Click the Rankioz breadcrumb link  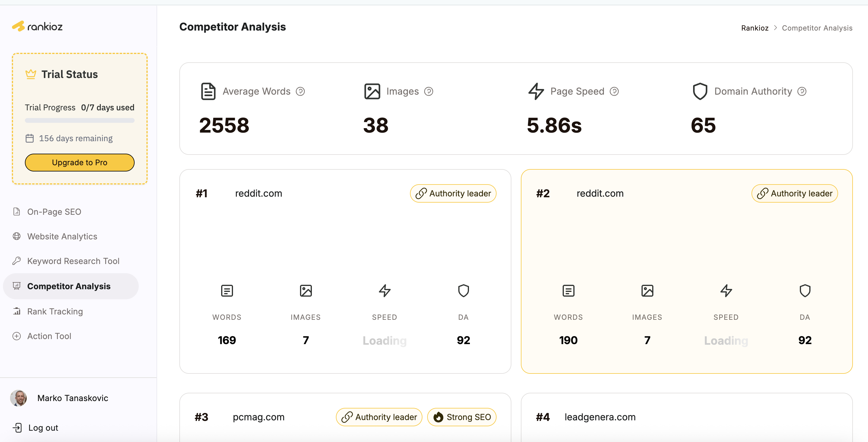click(755, 28)
